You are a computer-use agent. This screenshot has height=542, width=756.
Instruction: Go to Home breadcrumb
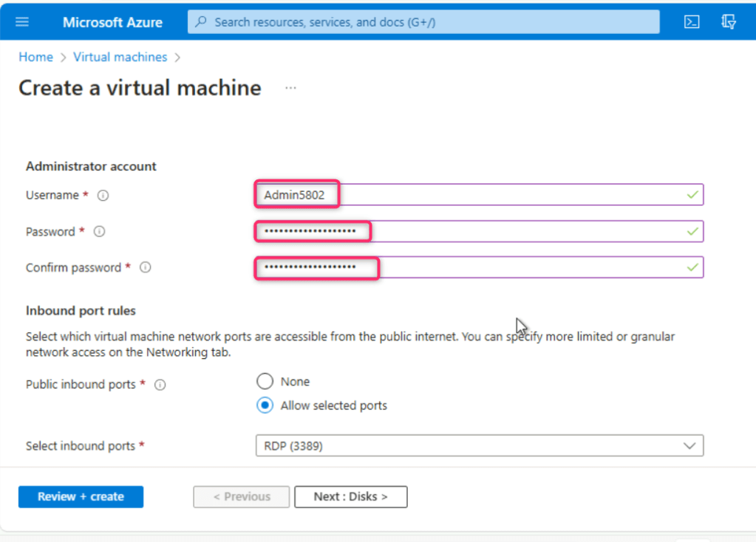point(35,57)
